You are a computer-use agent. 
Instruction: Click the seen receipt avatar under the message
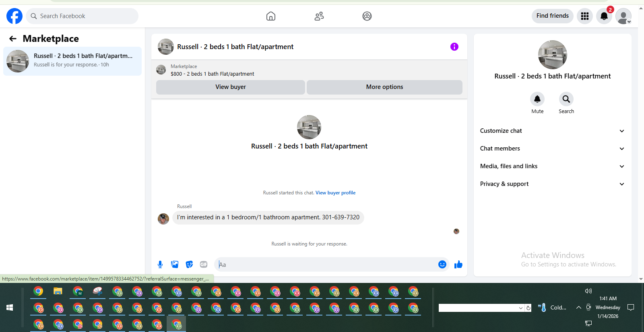click(456, 231)
